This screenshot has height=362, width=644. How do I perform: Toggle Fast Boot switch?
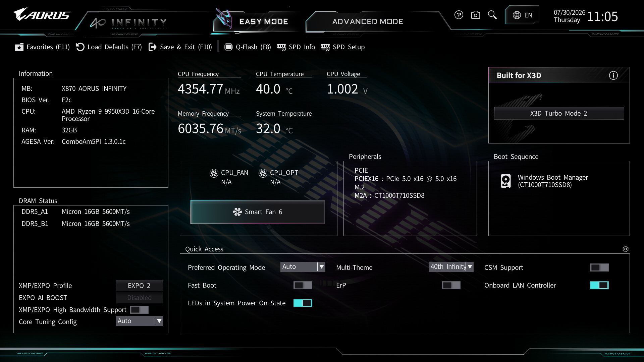tap(303, 285)
